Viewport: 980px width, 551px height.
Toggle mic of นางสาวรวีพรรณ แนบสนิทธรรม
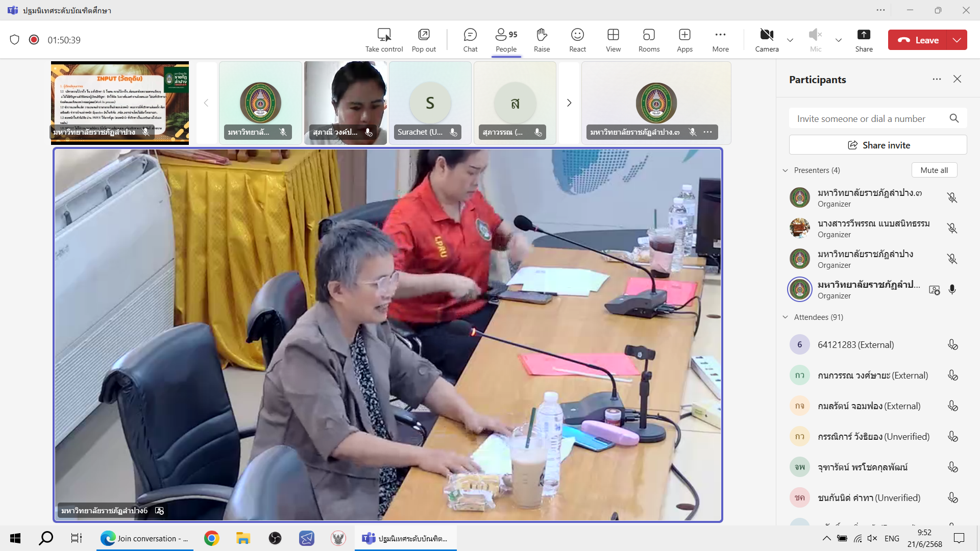tap(952, 229)
